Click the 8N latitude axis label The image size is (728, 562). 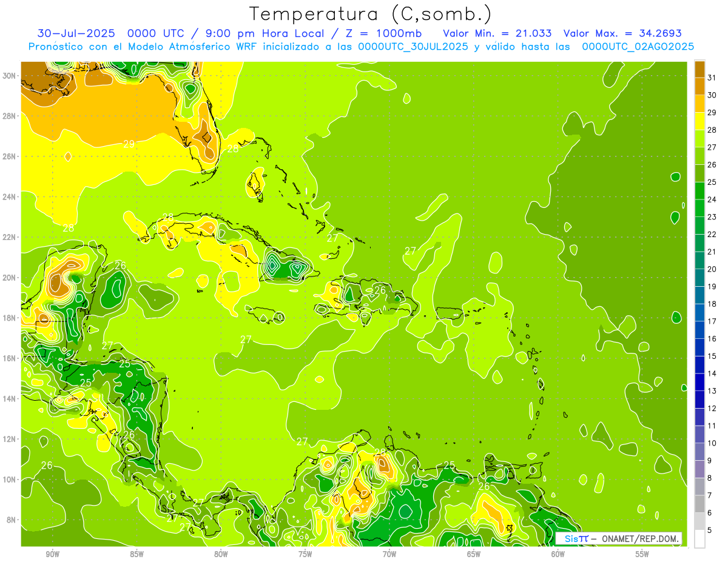coord(11,520)
